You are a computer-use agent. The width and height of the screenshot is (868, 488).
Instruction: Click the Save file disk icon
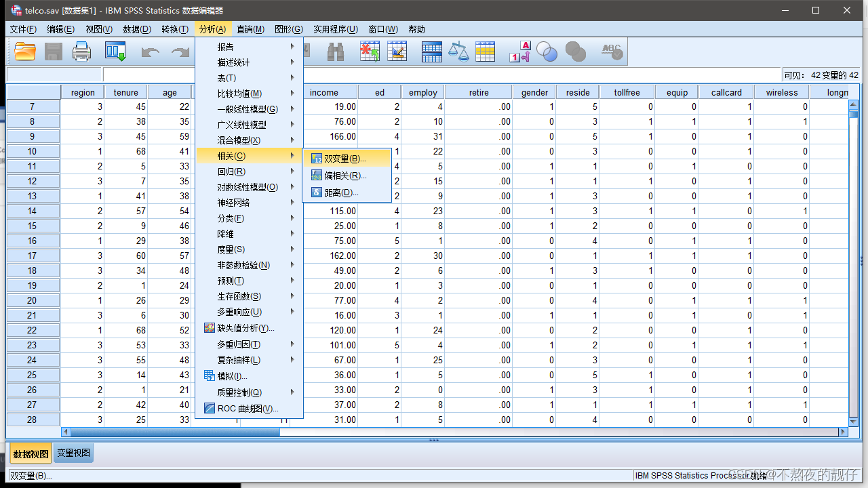(x=54, y=52)
